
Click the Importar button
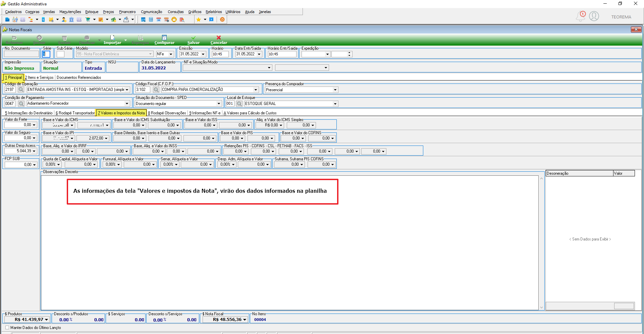112,40
